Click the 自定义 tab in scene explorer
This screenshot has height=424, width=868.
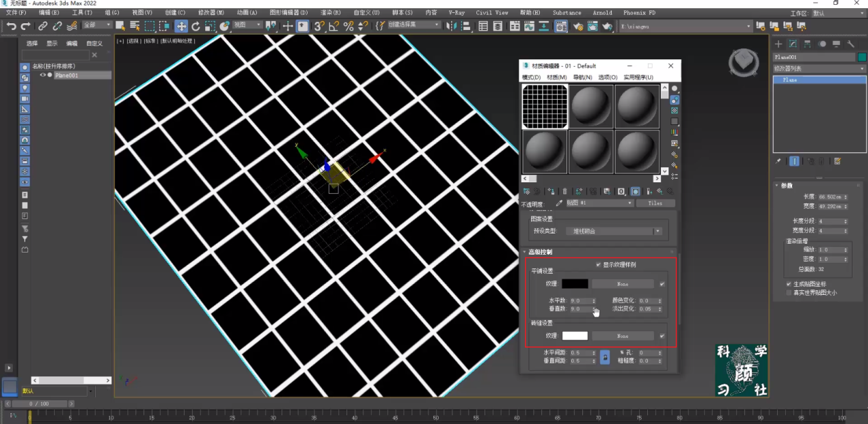coord(94,43)
